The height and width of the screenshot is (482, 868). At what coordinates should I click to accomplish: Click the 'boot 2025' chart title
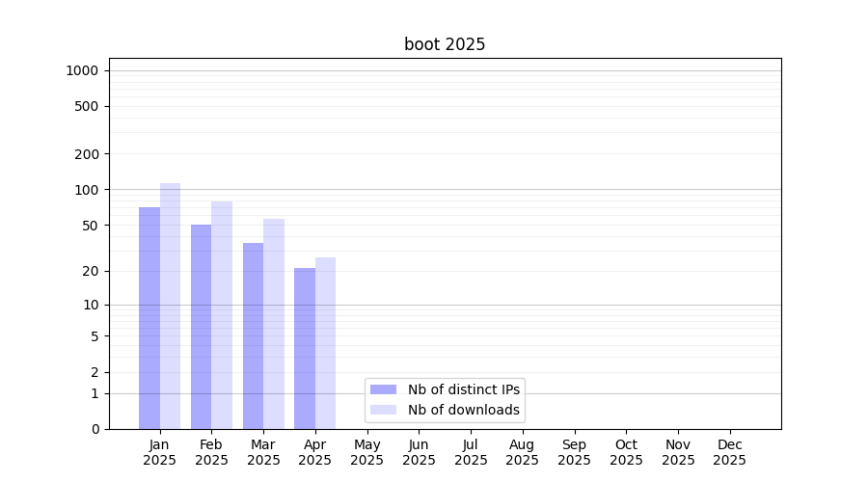point(445,44)
